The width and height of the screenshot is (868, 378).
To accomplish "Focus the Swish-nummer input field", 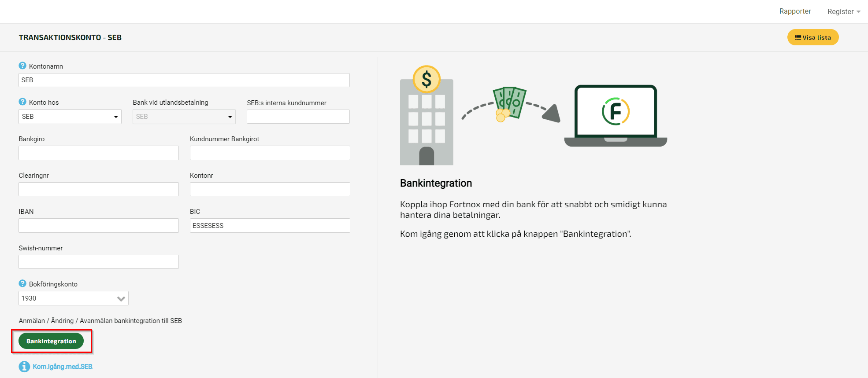I will tap(99, 262).
